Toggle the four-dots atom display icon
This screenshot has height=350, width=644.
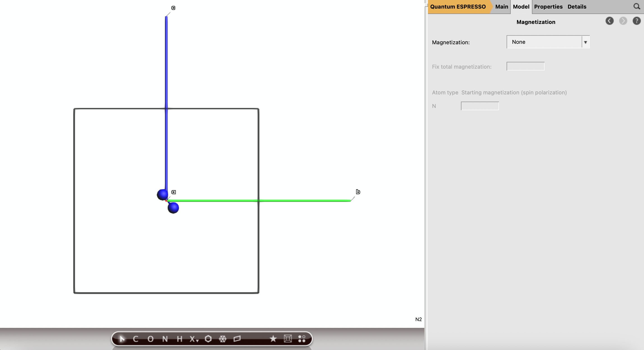click(302, 339)
